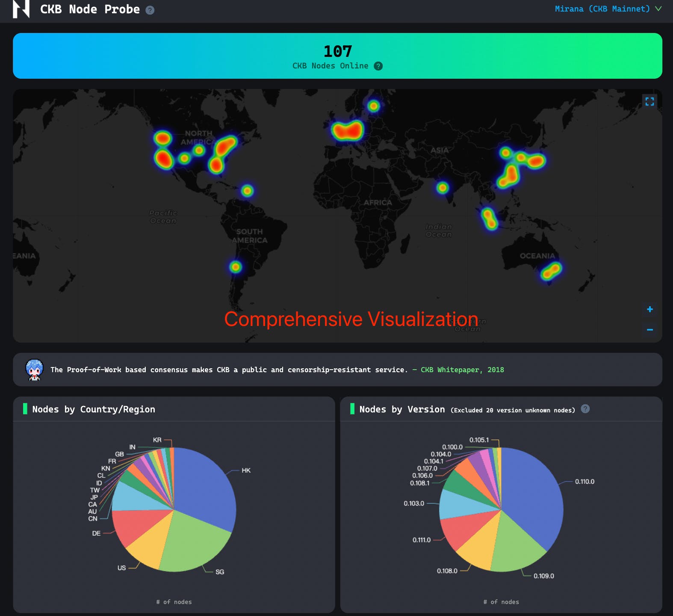Click the heatmap hotspot over Europe
The width and height of the screenshot is (673, 616).
pos(347,130)
